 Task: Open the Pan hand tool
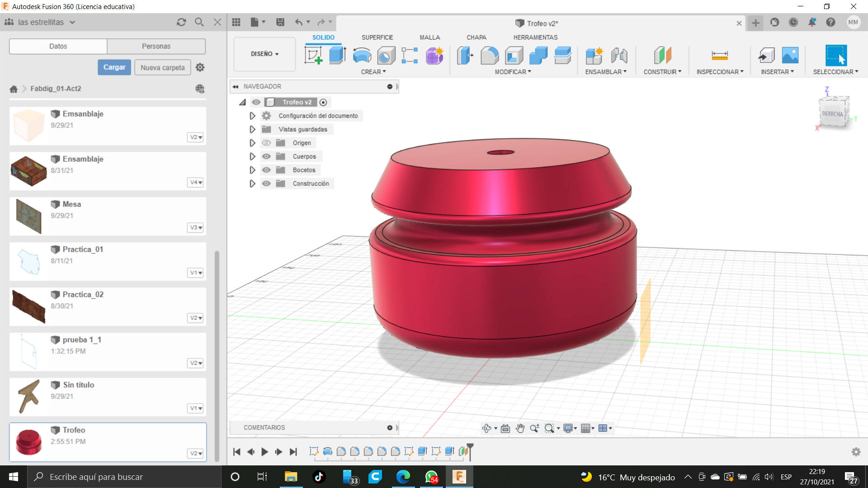520,428
